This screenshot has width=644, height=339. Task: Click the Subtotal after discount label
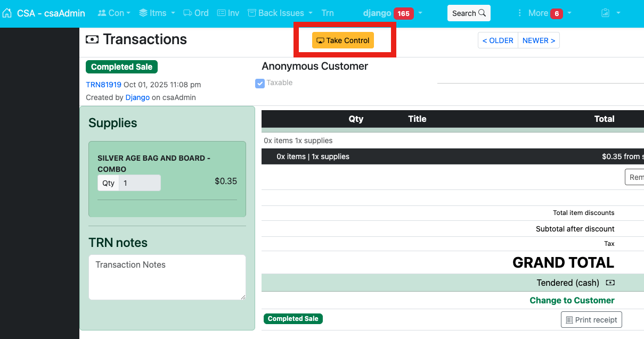(x=575, y=229)
